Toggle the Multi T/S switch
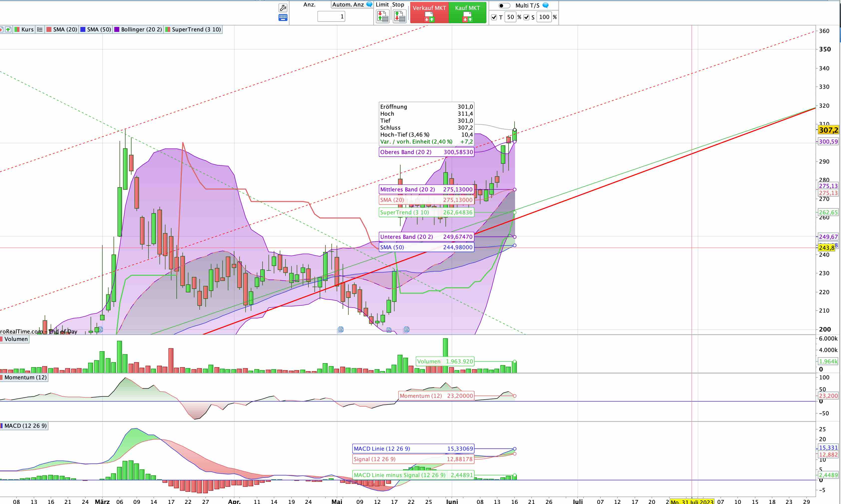The image size is (841, 504). tap(504, 5)
